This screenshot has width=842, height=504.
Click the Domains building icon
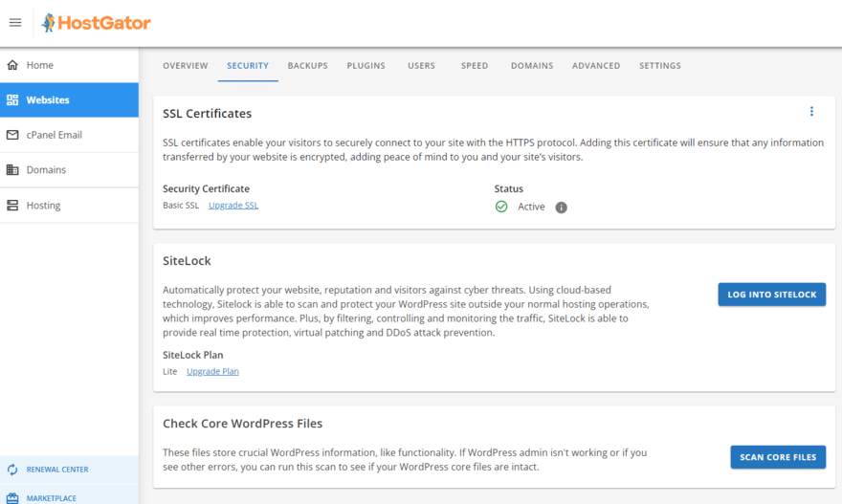tap(12, 169)
